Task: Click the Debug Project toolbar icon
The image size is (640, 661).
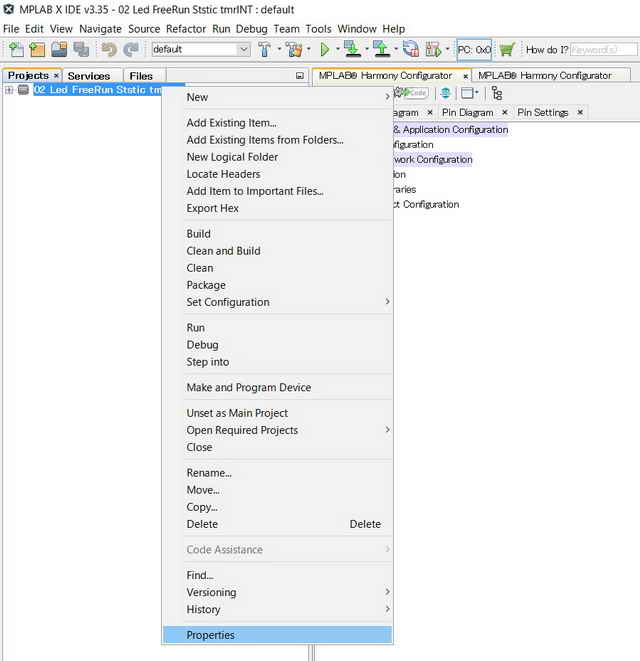Action: coord(433,49)
